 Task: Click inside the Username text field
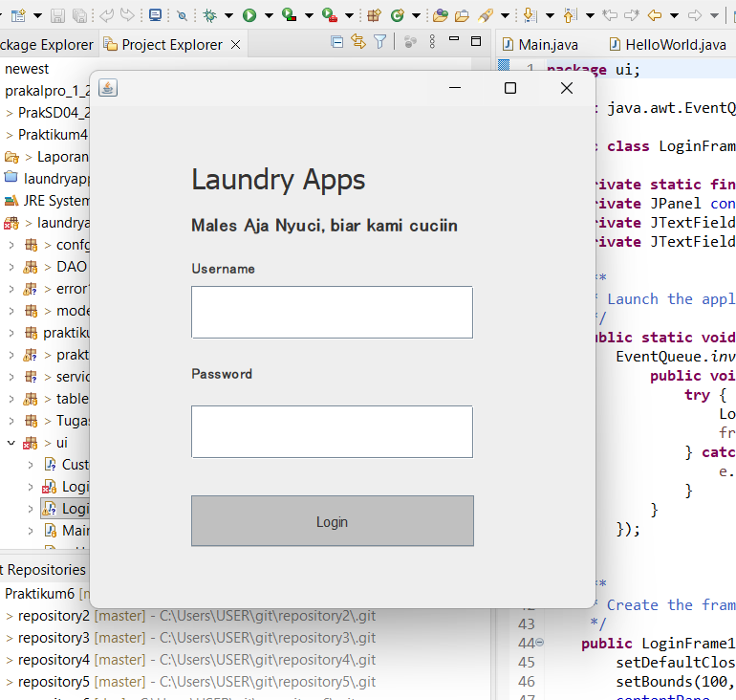coord(332,312)
